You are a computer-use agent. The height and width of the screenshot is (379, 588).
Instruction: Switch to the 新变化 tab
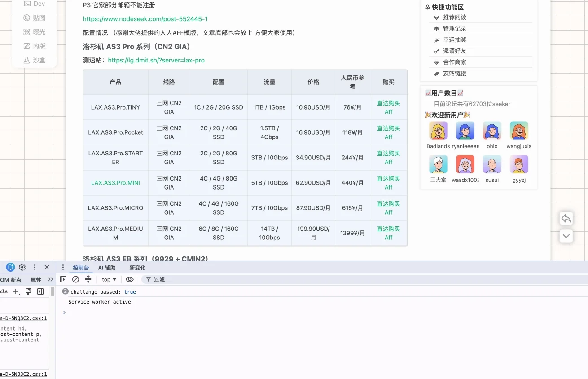[137, 268]
